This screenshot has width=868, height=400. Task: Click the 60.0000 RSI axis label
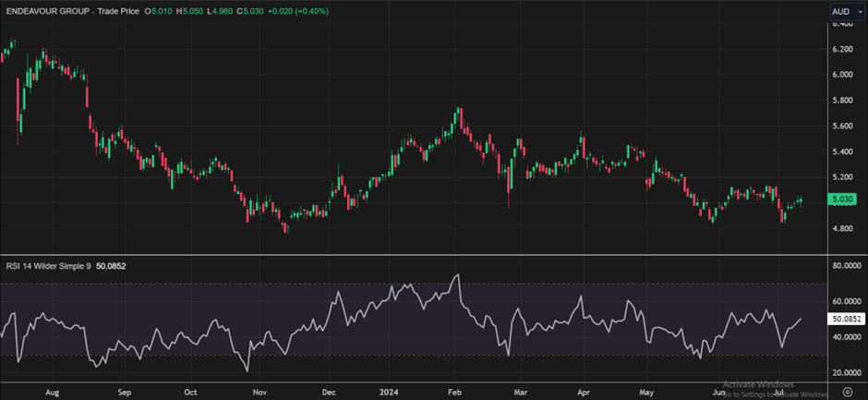click(845, 301)
